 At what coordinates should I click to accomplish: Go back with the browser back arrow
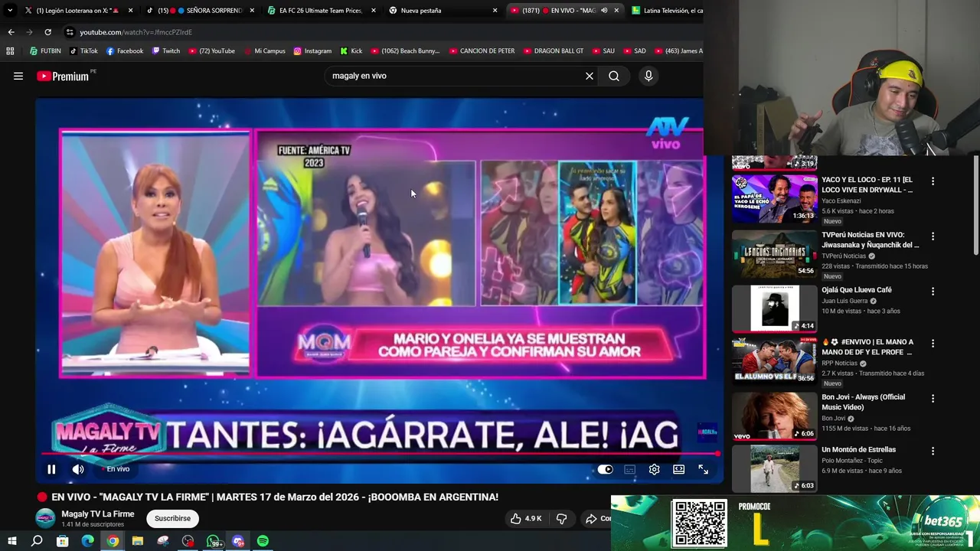(11, 32)
